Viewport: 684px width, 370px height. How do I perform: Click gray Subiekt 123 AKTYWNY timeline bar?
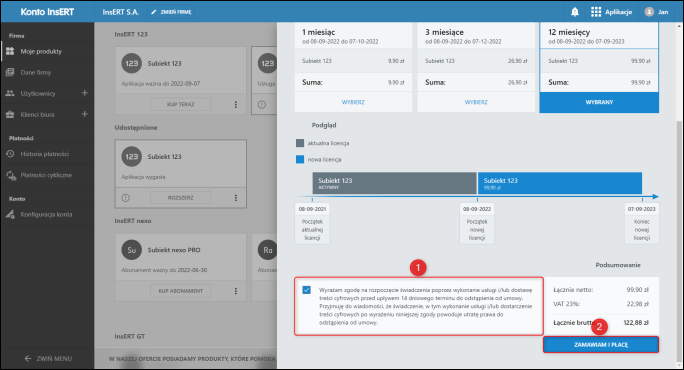point(394,183)
